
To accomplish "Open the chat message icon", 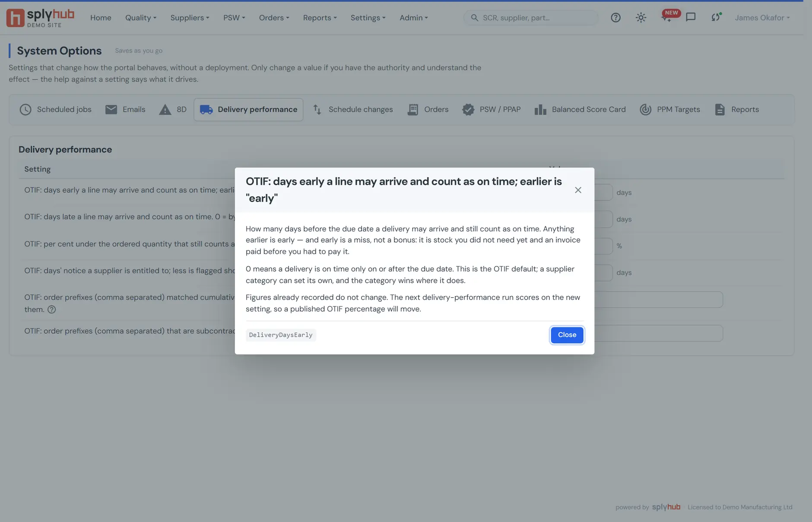I will point(691,17).
